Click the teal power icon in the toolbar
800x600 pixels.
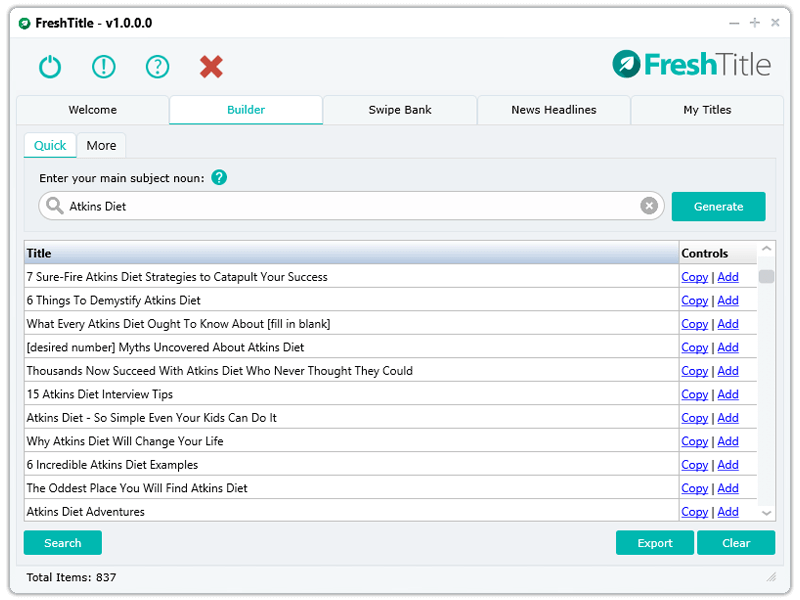[x=50, y=66]
